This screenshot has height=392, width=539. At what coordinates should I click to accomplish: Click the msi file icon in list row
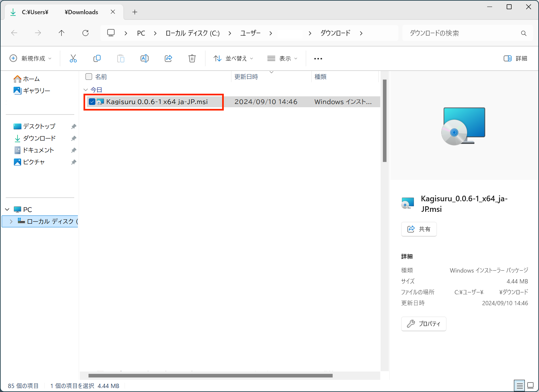(100, 102)
